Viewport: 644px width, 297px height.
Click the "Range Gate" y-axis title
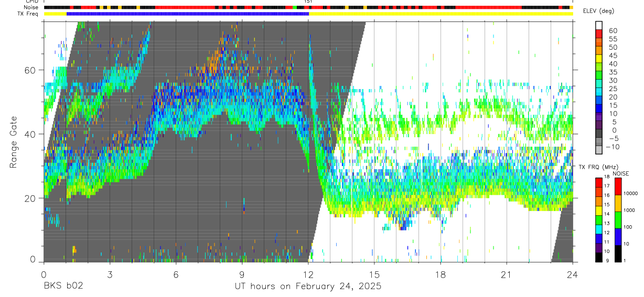[14, 141]
